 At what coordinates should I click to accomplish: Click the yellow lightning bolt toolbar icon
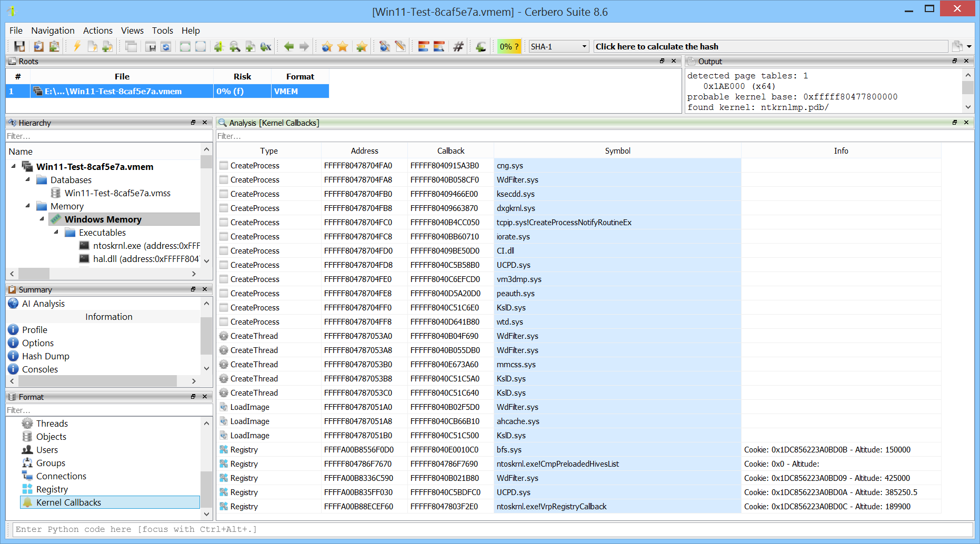77,47
